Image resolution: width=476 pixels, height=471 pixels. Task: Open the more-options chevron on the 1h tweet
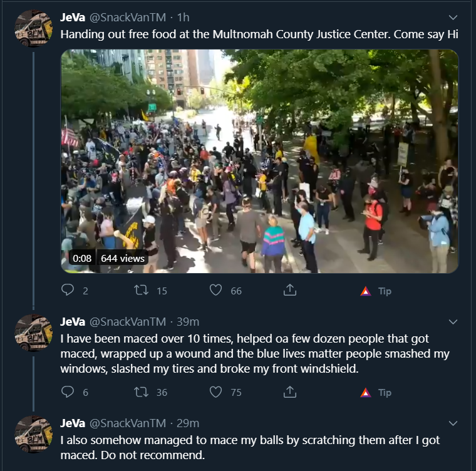click(453, 18)
